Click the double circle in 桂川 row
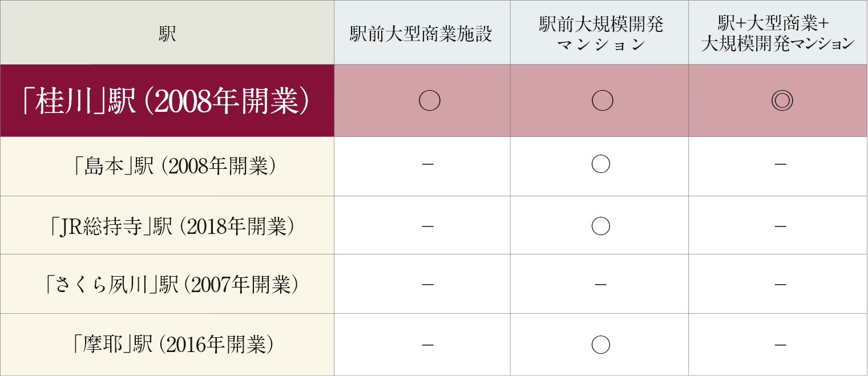Image resolution: width=868 pixels, height=376 pixels. (x=782, y=100)
